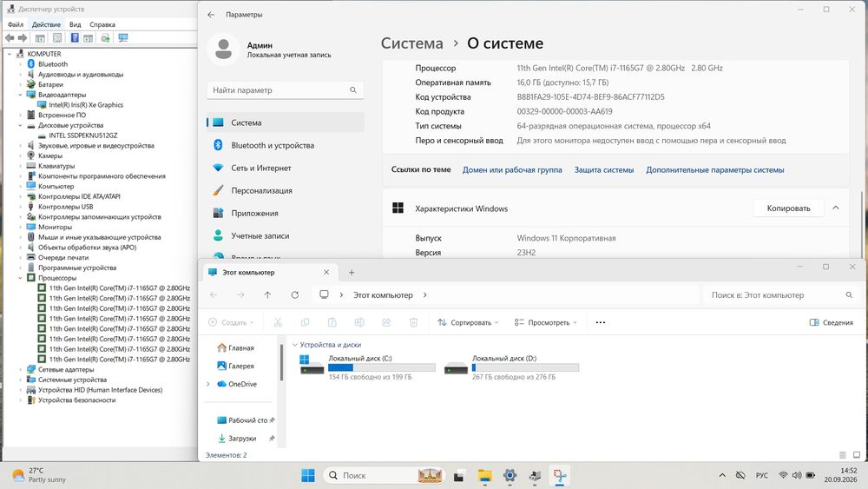Viewport: 868px width, 489px height.
Task: Open File Explorer from the taskbar
Action: (485, 476)
